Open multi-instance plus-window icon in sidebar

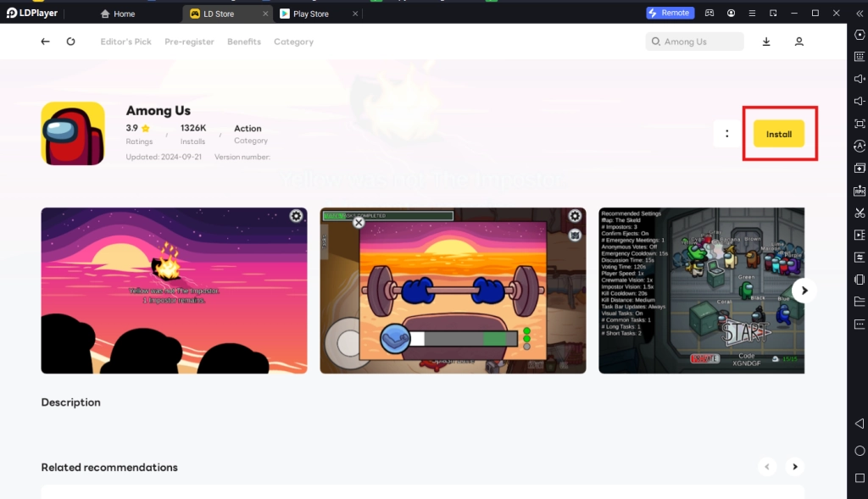[x=860, y=168]
